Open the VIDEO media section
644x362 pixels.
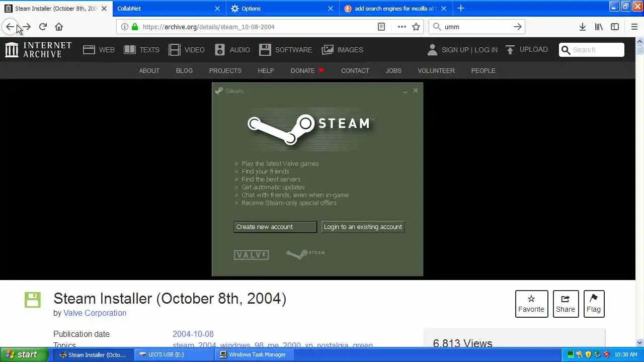click(x=186, y=50)
